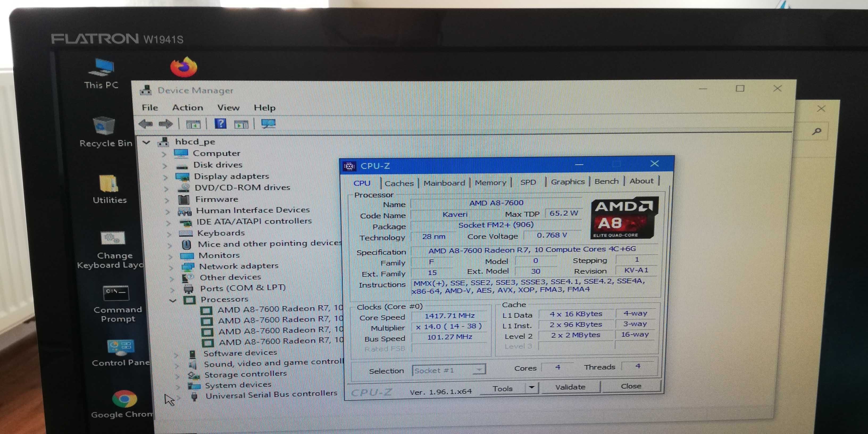Switch to the SPD tab

pos(528,182)
